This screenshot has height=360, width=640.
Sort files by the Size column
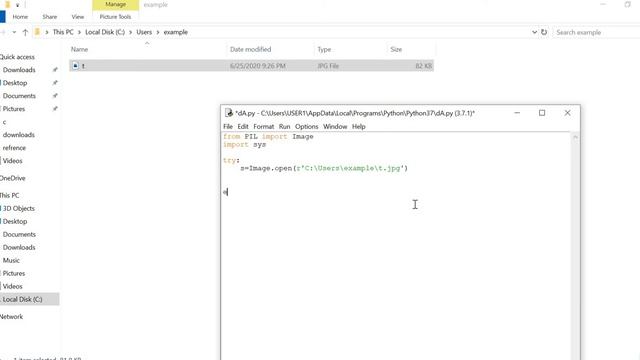click(396, 49)
